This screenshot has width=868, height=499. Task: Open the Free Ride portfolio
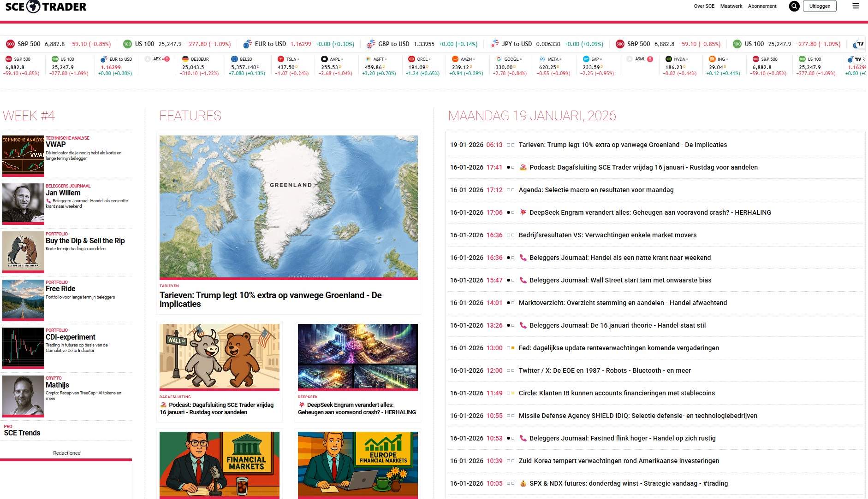(60, 288)
